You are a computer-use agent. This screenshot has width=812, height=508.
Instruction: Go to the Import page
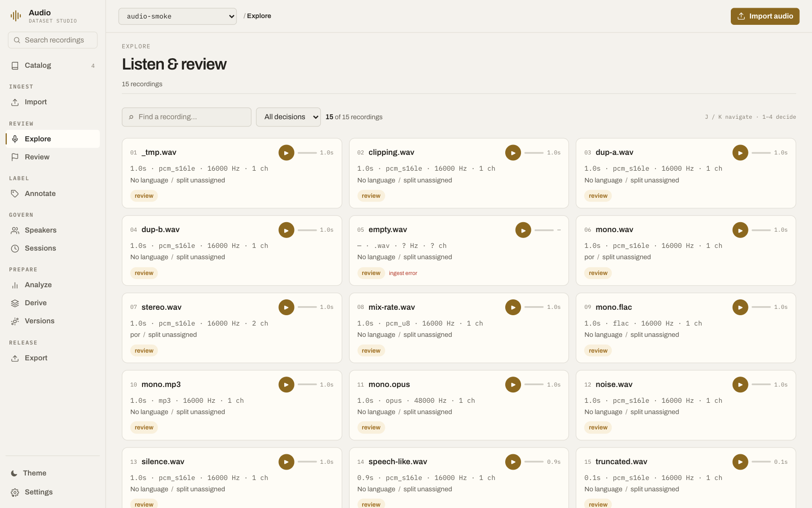coord(53,102)
